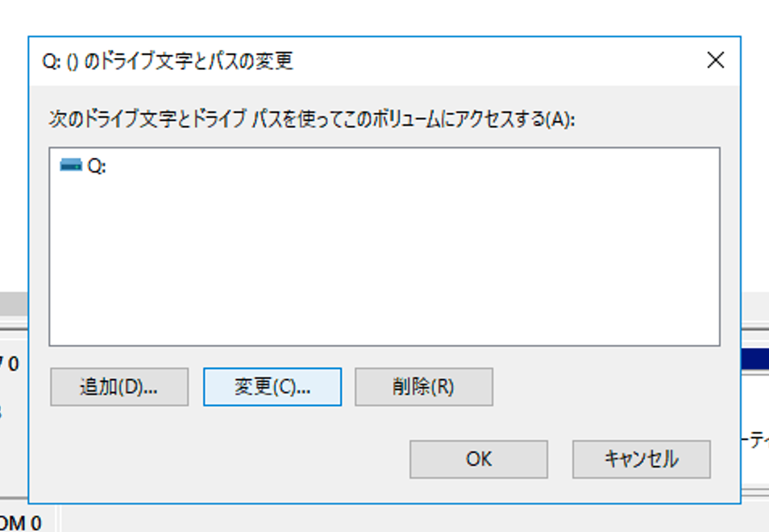Click the gray strip left of the dialog
This screenshot has height=532, width=769.
point(14,305)
